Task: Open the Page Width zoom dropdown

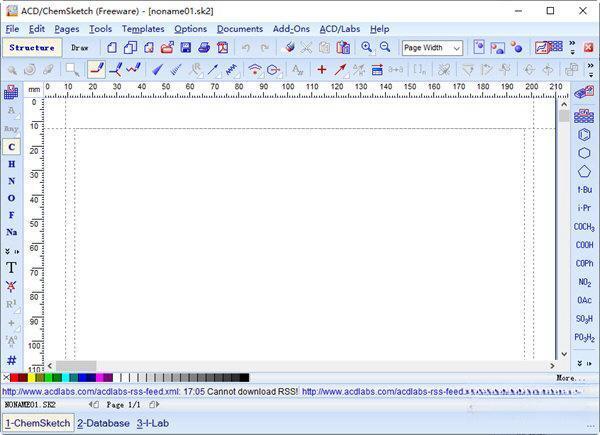Action: click(432, 47)
